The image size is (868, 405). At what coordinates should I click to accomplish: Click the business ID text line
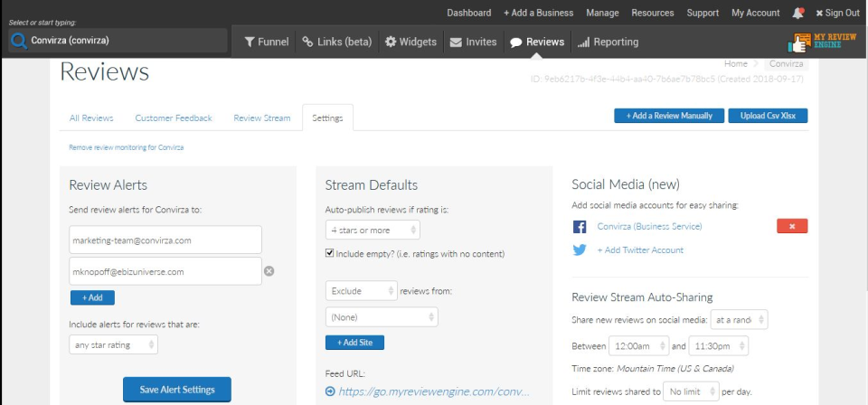click(667, 80)
